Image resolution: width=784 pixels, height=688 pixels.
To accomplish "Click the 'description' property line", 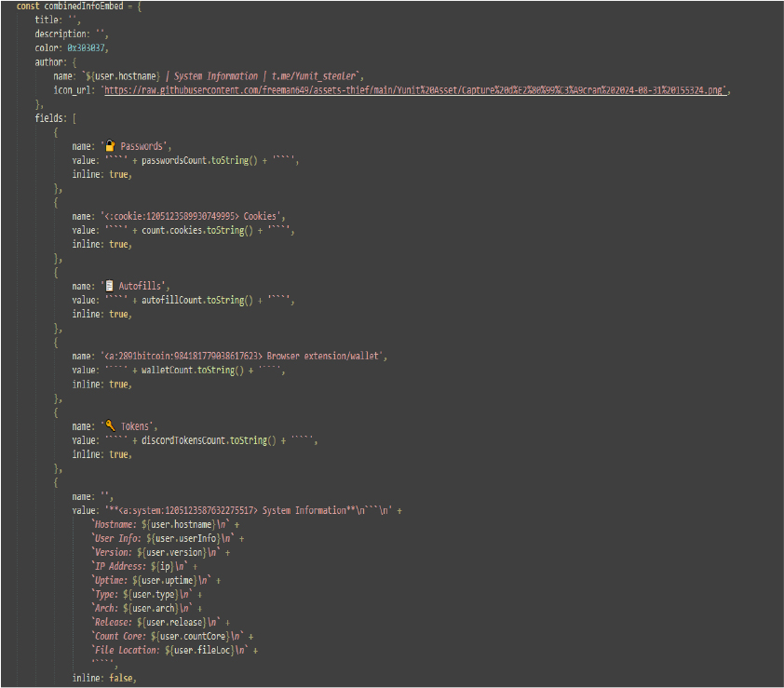I will 72,34.
